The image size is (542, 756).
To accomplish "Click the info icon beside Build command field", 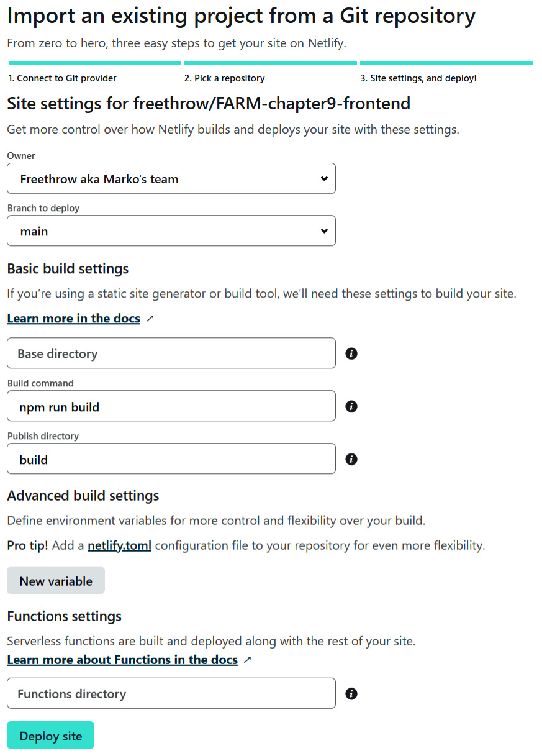I will (351, 406).
